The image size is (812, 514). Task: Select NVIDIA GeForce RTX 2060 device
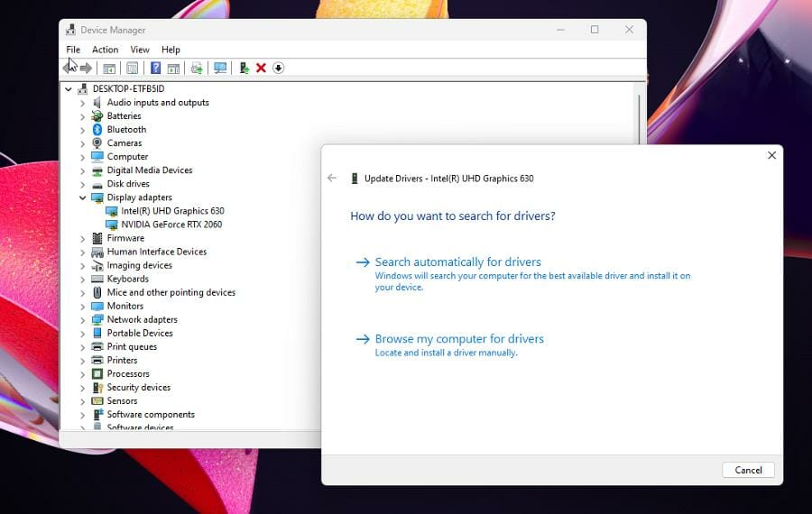coord(171,225)
